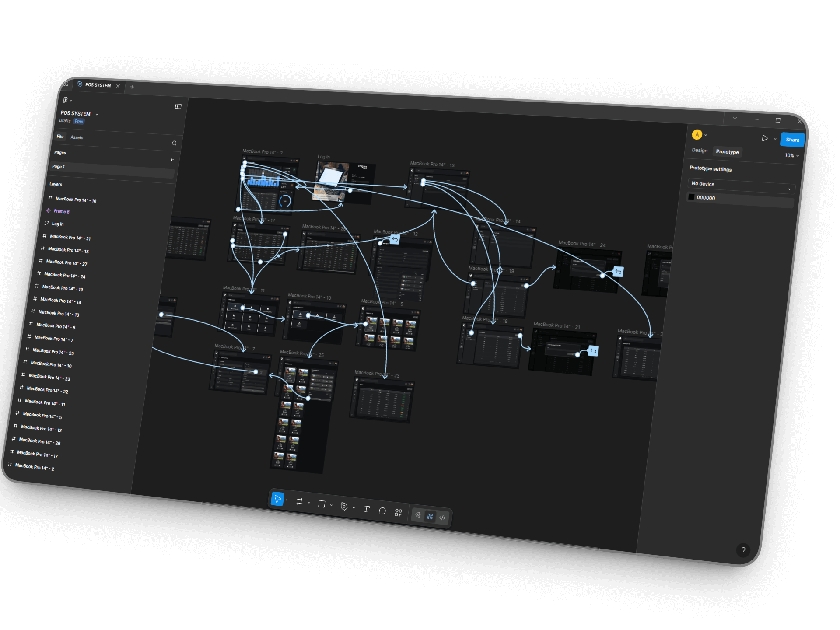Viewport: 840px width, 630px height.
Task: Open the 10% zoom level dropdown
Action: click(791, 155)
